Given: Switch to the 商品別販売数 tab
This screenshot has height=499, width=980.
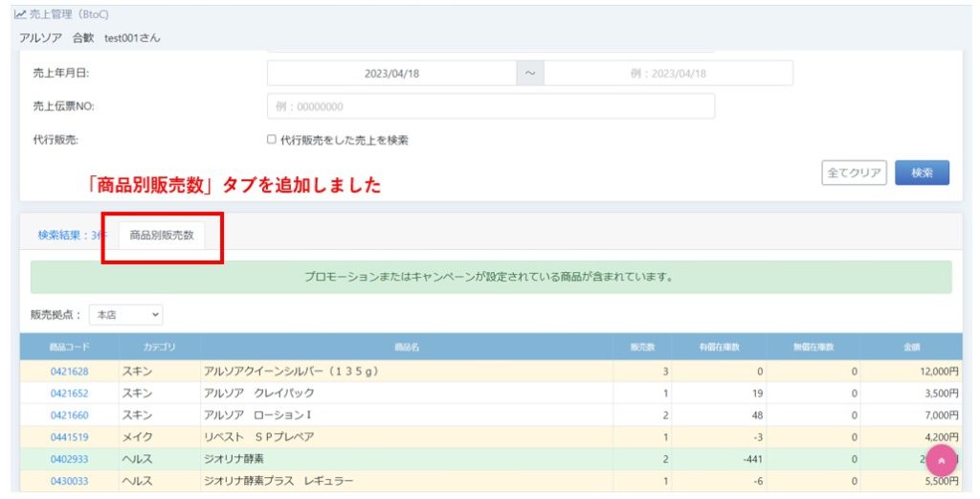Looking at the screenshot, I should 162,235.
